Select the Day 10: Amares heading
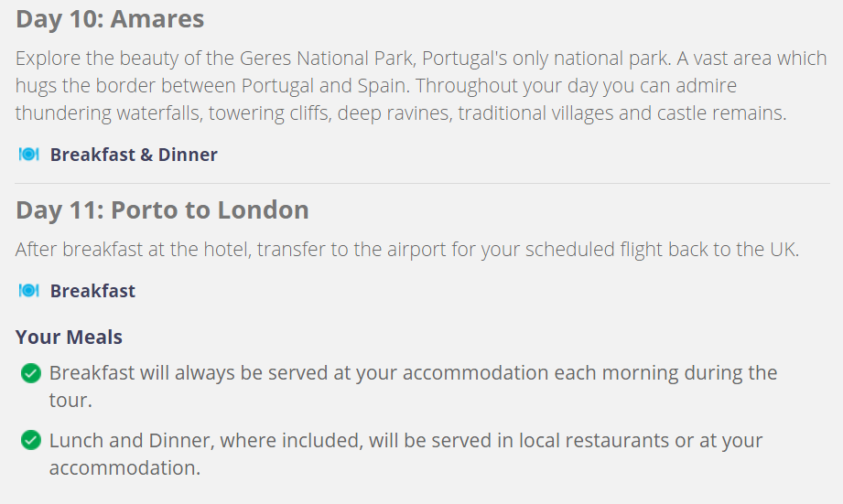 coord(110,19)
